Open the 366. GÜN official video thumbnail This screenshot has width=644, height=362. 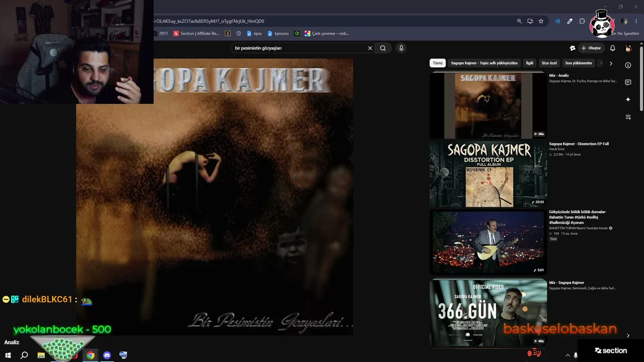click(488, 312)
